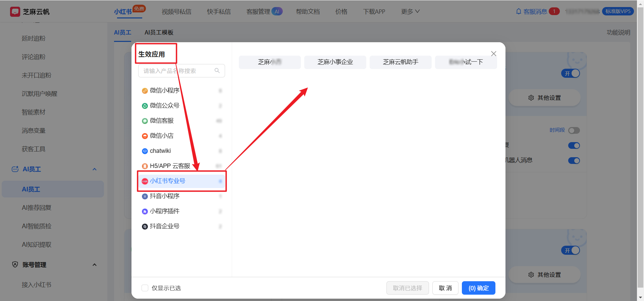
Task: Click the 标准版VIP5 badge
Action: 618,11
